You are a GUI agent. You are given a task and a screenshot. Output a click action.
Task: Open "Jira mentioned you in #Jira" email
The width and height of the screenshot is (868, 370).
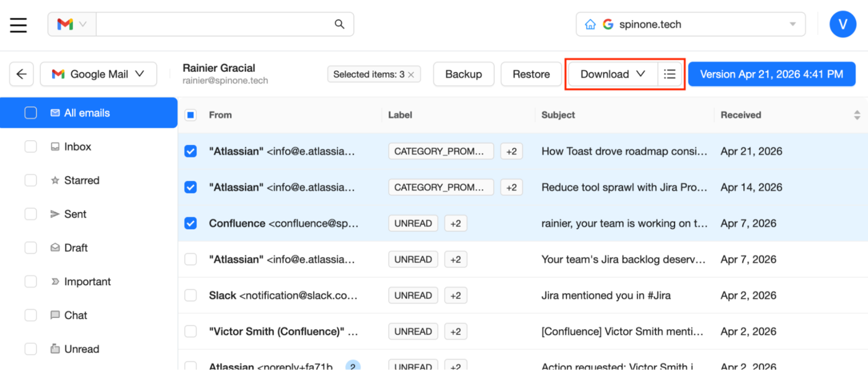point(606,296)
